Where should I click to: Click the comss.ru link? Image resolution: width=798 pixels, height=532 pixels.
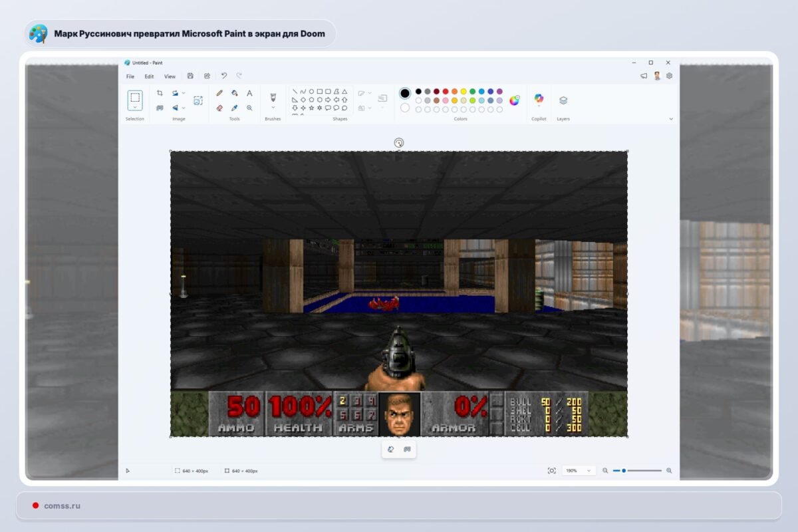tap(62, 505)
